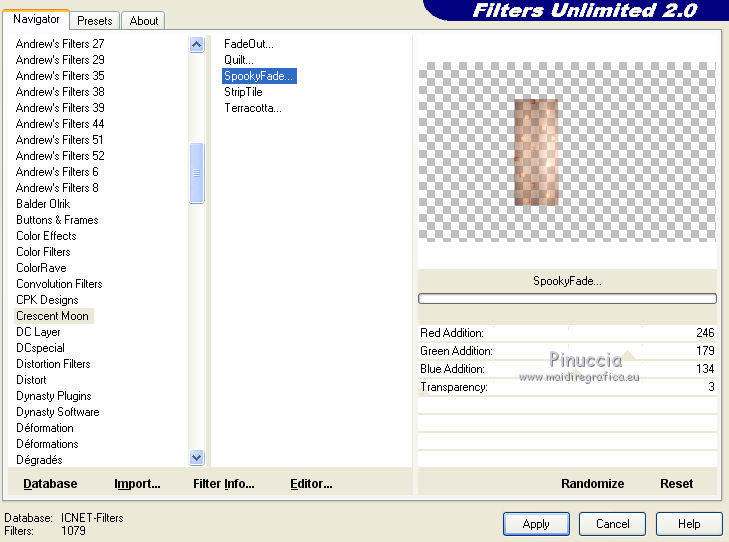Select Andrew's Filters 27 category
729x542 pixels.
click(x=60, y=44)
